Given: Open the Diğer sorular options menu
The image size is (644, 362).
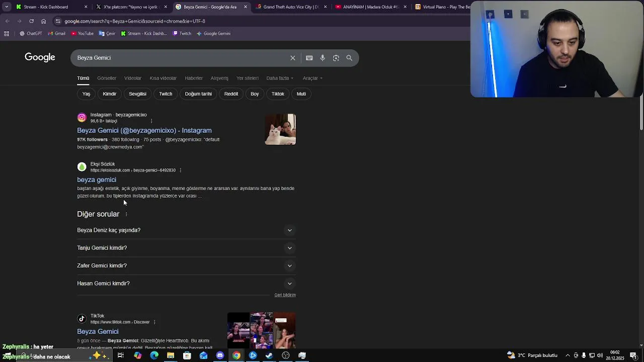Looking at the screenshot, I should (126, 214).
